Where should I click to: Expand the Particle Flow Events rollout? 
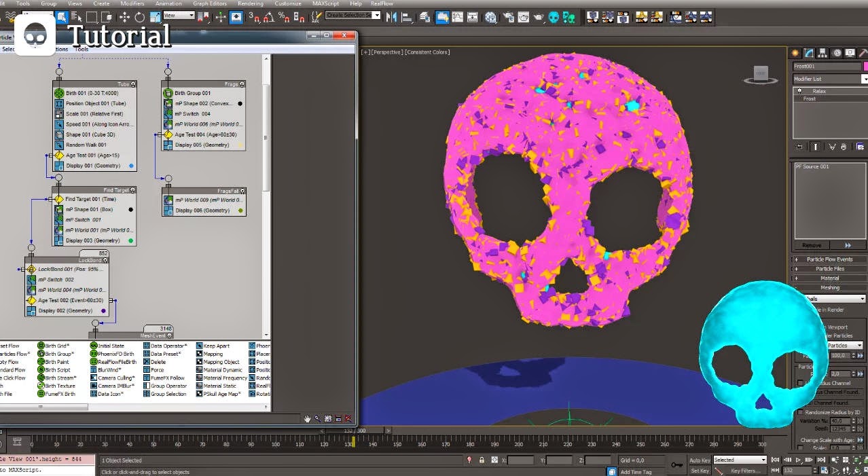829,259
